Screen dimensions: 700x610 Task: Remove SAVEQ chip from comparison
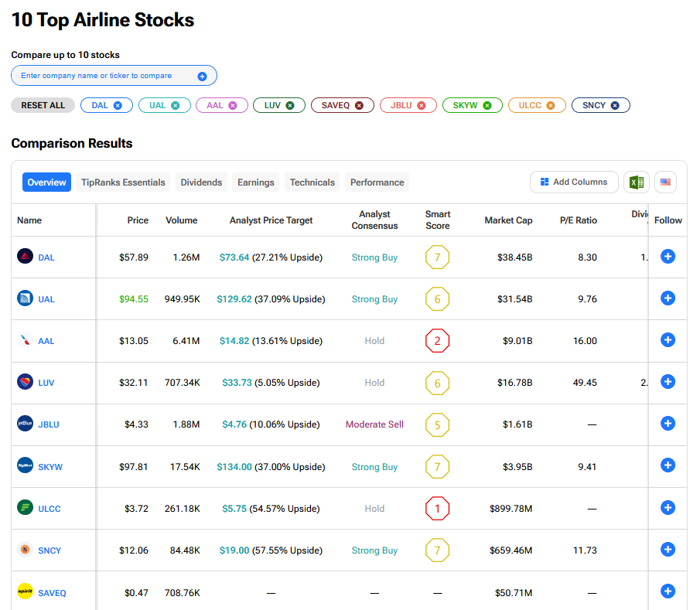pos(359,105)
